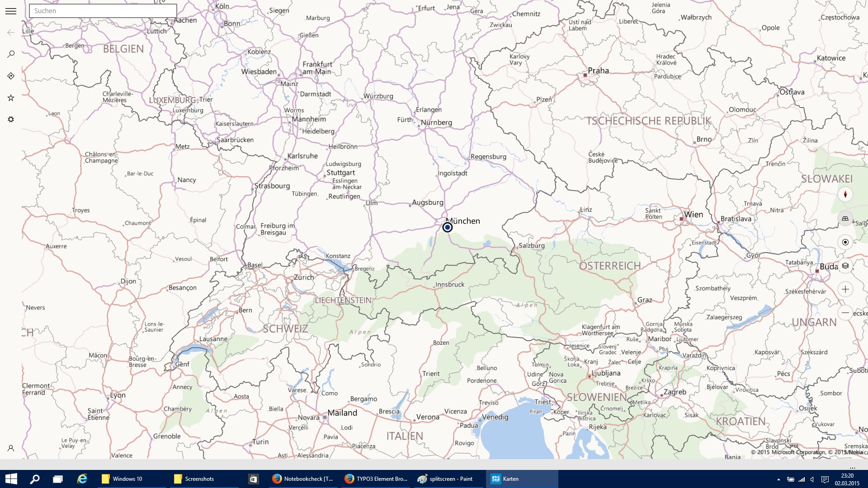The height and width of the screenshot is (488, 868).
Task: Open the Windows Start button
Action: tap(11, 479)
